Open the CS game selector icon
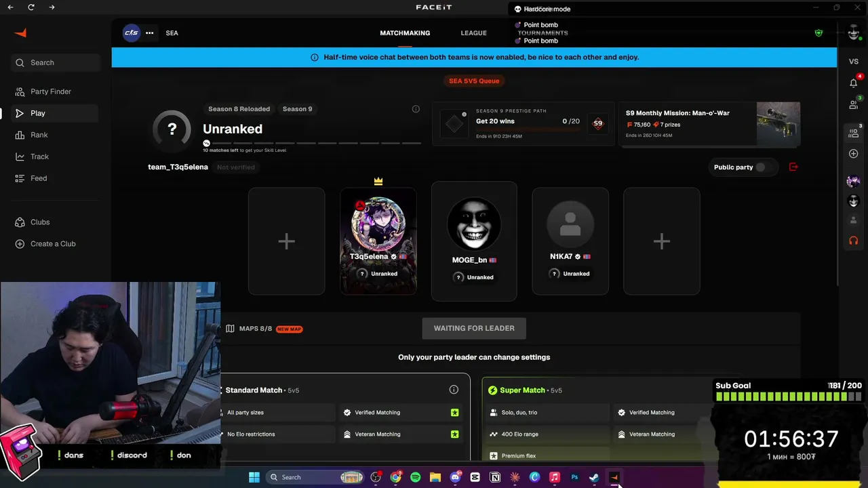 click(132, 33)
